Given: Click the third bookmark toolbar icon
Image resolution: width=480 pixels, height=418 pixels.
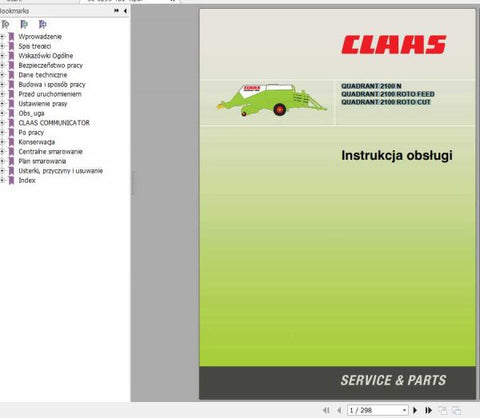Looking at the screenshot, I should [43, 24].
